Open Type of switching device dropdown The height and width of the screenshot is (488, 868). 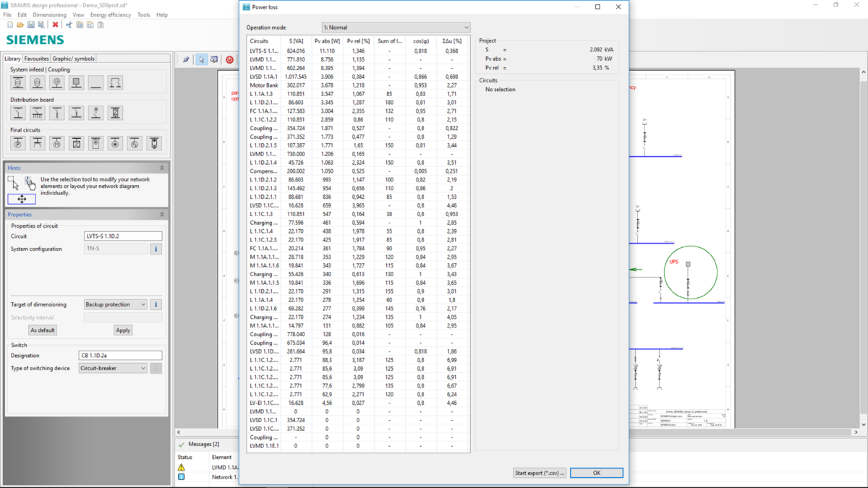(113, 368)
